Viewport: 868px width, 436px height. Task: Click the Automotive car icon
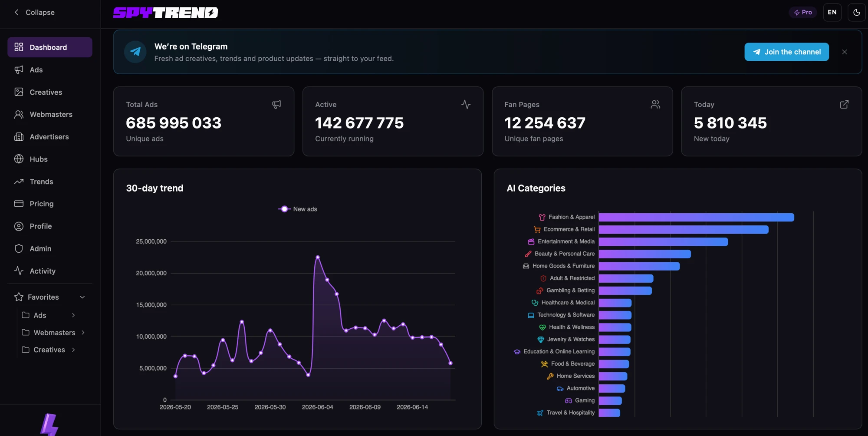pos(560,388)
